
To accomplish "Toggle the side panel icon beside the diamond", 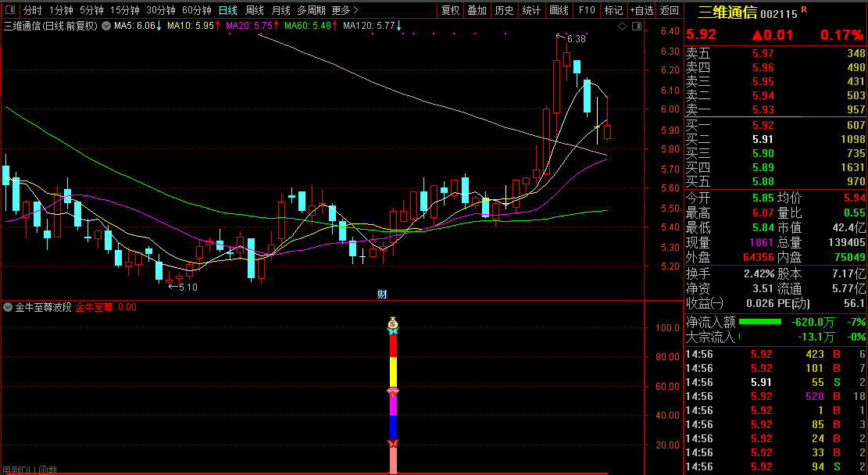I will pyautogui.click(x=637, y=26).
